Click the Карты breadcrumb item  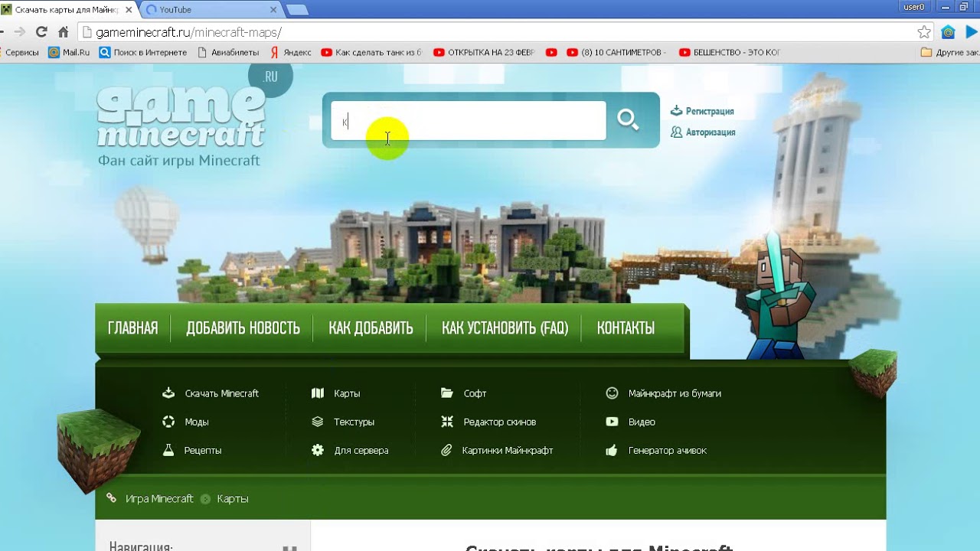(x=233, y=498)
